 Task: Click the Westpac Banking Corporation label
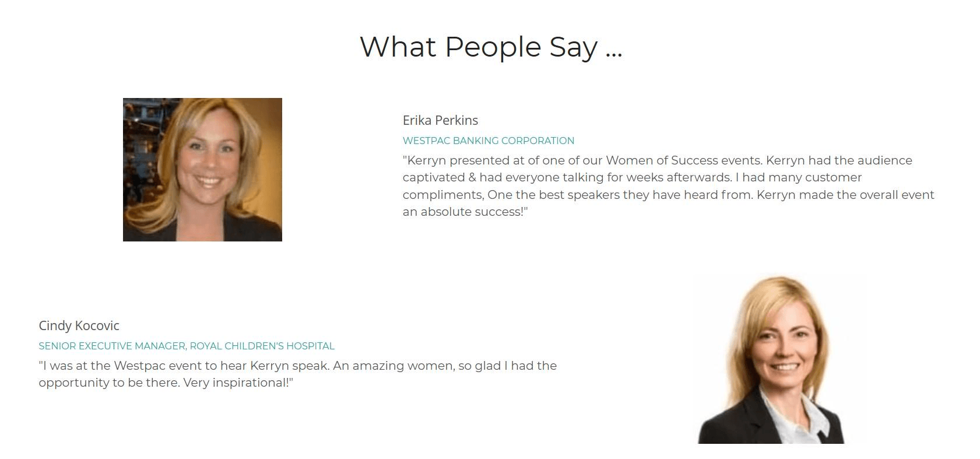click(x=488, y=141)
